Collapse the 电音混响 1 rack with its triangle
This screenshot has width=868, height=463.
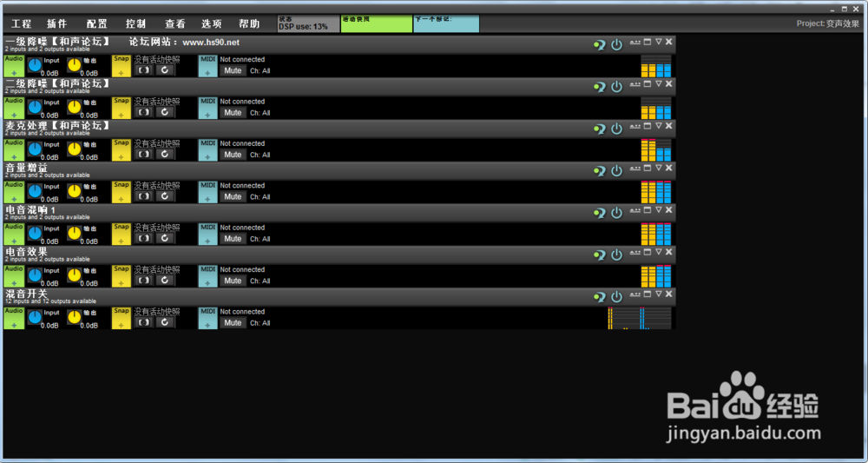[x=658, y=210]
